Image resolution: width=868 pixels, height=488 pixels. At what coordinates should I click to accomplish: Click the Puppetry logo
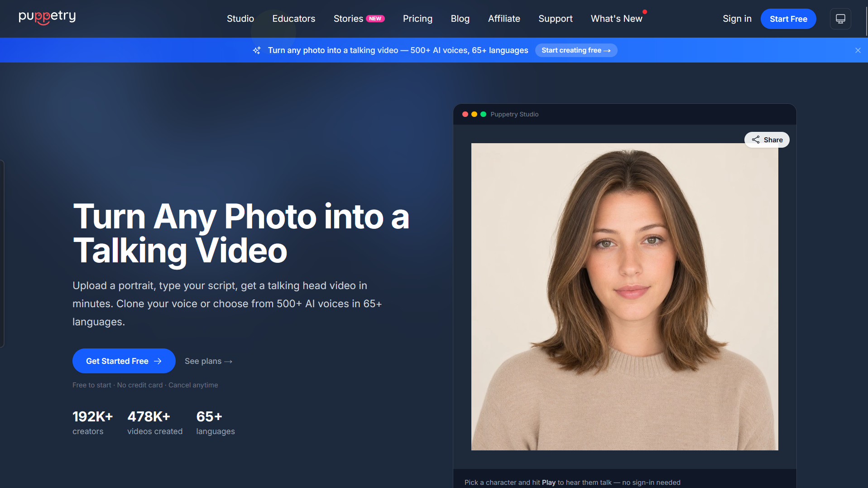point(47,18)
